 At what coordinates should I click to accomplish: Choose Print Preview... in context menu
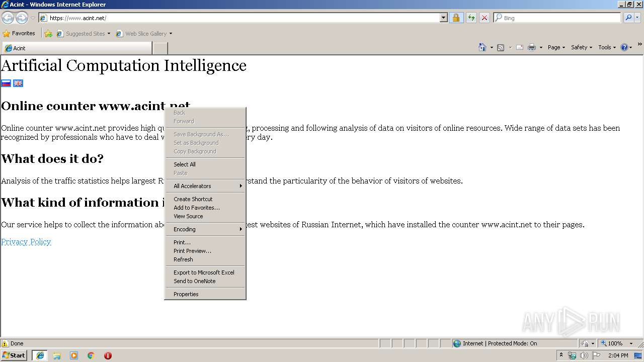tap(205, 251)
